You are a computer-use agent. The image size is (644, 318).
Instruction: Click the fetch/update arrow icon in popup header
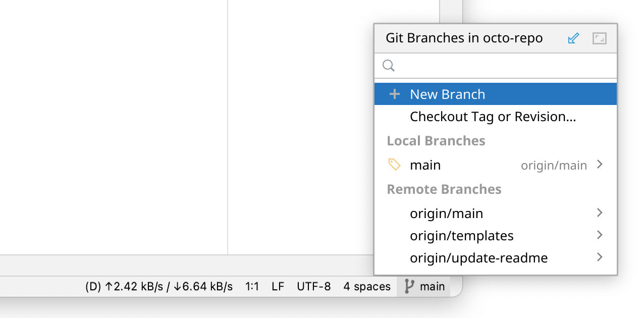573,38
